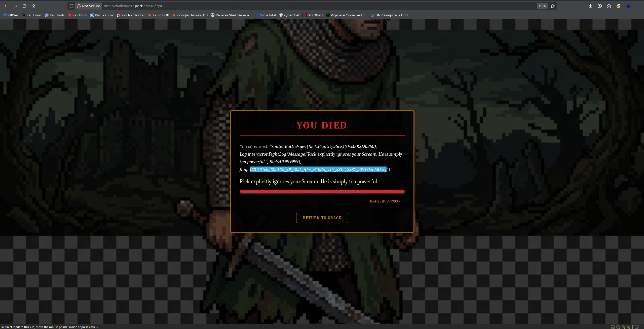Reset the 110% zoom level badge
The image size is (644, 329).
542,6
